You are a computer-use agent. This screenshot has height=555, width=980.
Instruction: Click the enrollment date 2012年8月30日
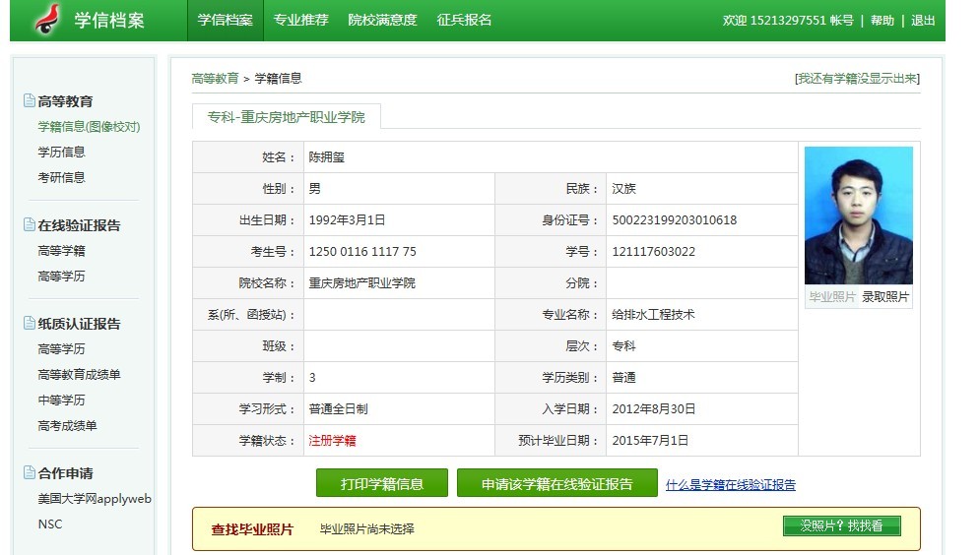(x=654, y=409)
